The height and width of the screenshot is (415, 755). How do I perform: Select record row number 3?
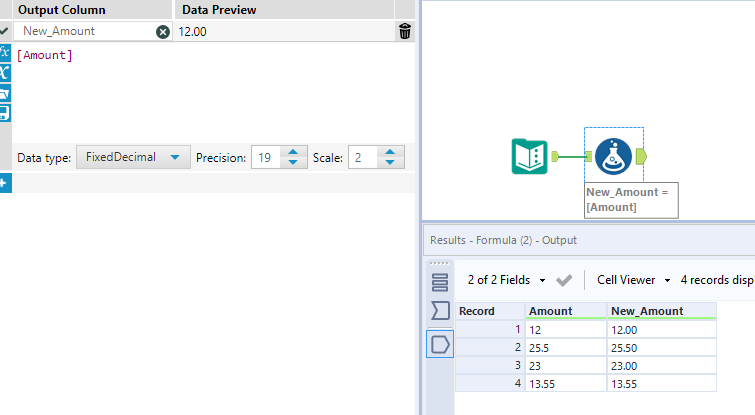pyautogui.click(x=490, y=366)
